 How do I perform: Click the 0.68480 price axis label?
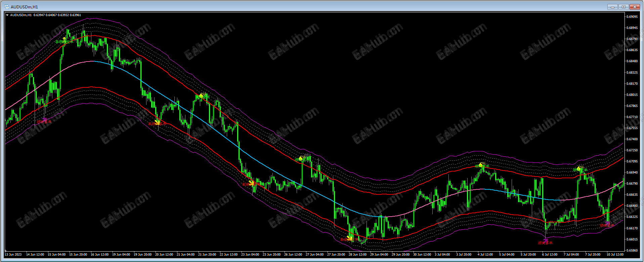coord(632,61)
